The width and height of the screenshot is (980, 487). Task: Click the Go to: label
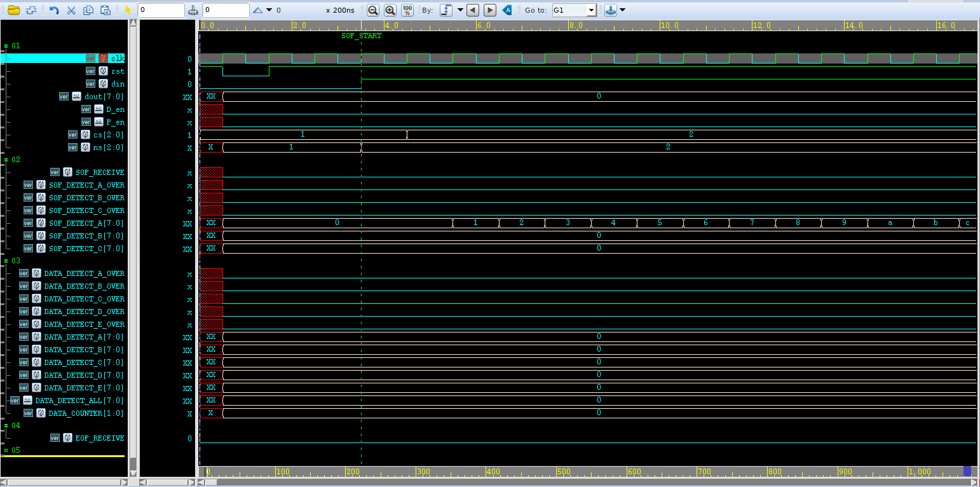535,10
